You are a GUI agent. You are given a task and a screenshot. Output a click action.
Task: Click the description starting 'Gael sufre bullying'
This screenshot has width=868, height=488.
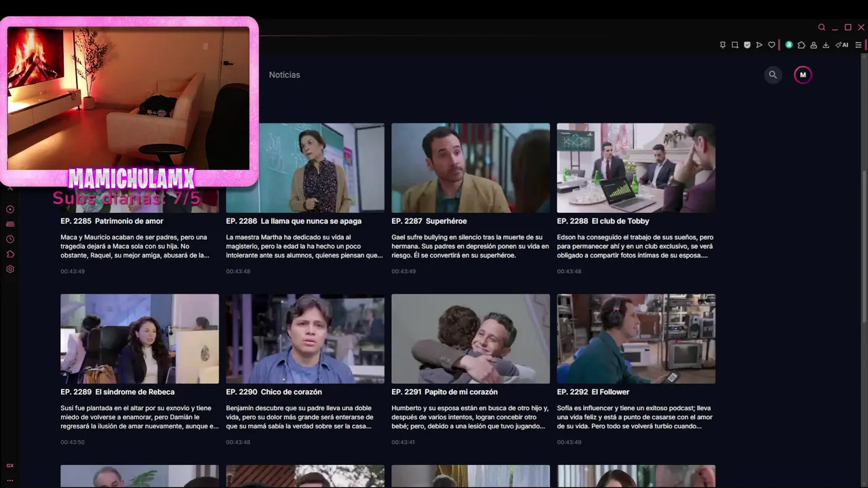tap(470, 246)
